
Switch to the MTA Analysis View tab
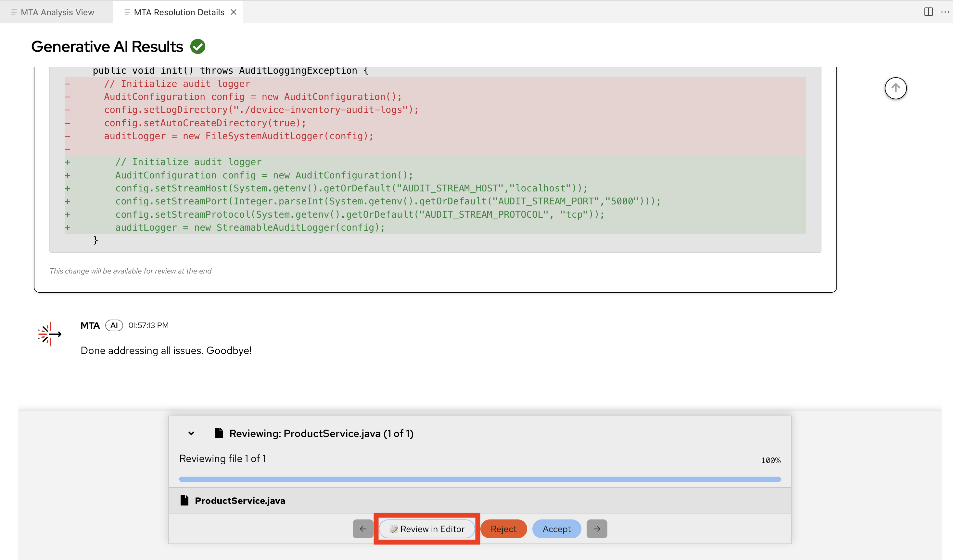(x=57, y=12)
